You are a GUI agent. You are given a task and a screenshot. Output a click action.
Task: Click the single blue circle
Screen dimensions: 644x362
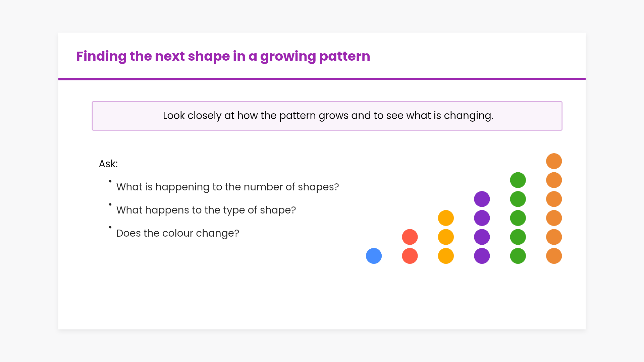[x=374, y=256]
